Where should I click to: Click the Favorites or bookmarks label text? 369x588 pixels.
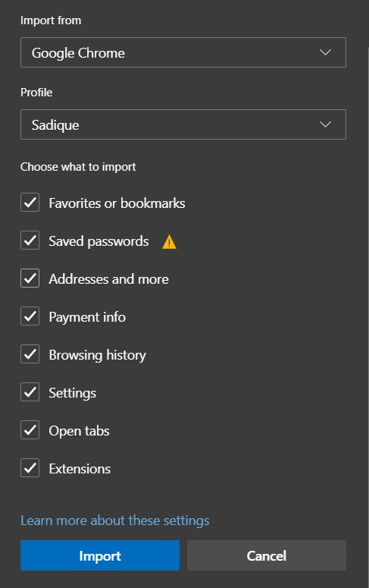pyautogui.click(x=117, y=203)
